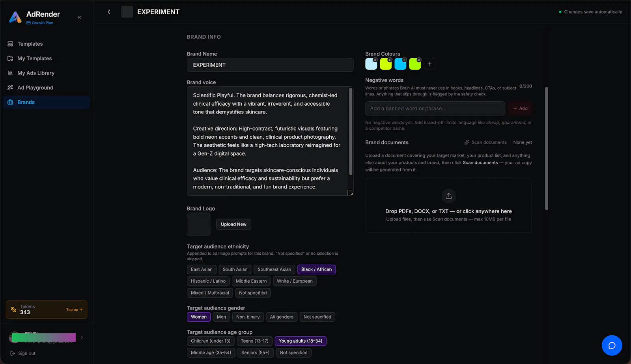Click into the Brand voice textarea
The image size is (631, 364).
(x=268, y=141)
